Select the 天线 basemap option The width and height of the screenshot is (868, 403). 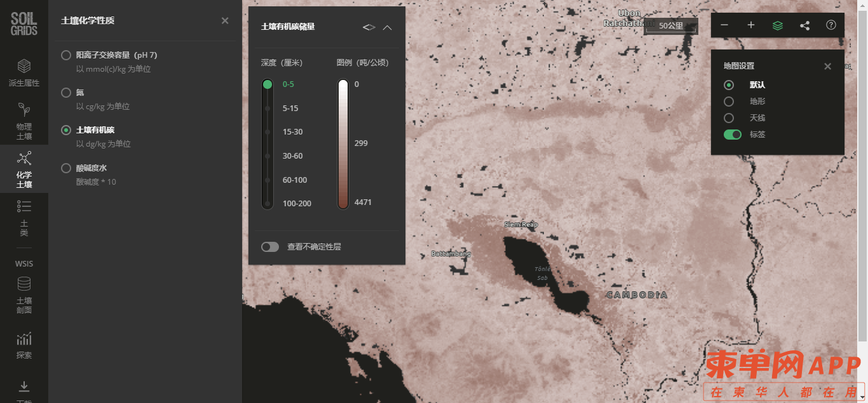coord(729,118)
